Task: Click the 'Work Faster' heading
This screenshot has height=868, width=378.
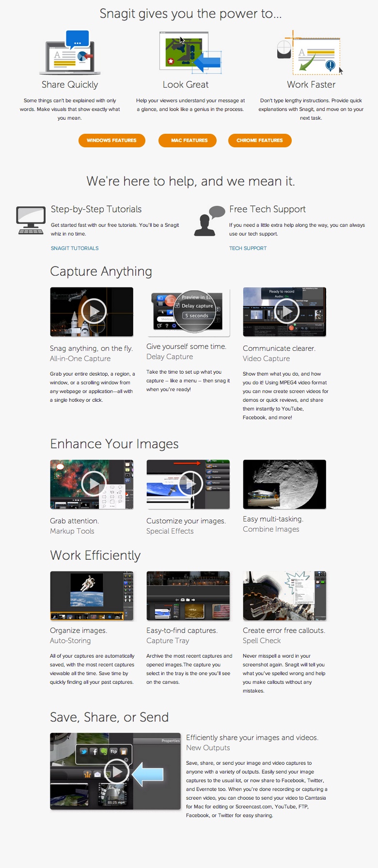Action: pyautogui.click(x=311, y=85)
